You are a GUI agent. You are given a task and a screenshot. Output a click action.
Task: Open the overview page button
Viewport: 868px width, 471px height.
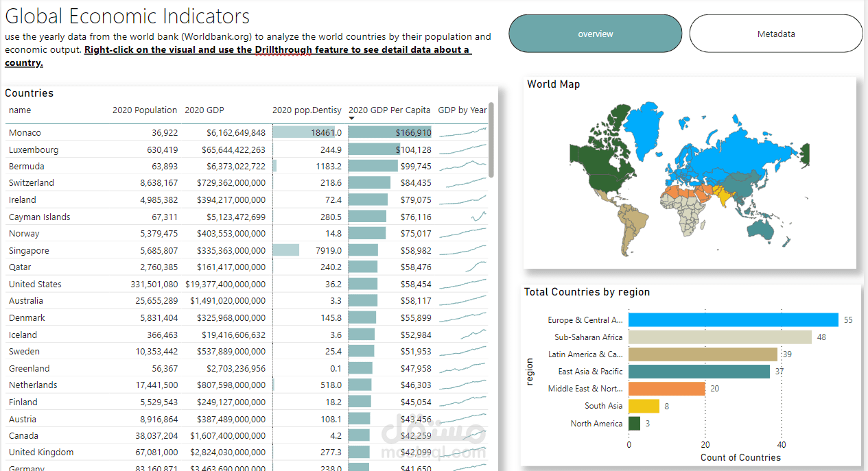coord(596,34)
